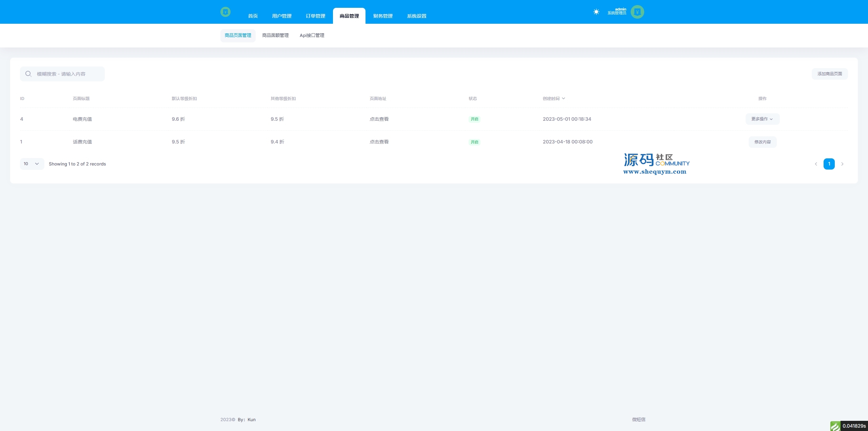Viewport: 868px width, 431px height.
Task: Go to next page arrow
Action: click(x=842, y=164)
